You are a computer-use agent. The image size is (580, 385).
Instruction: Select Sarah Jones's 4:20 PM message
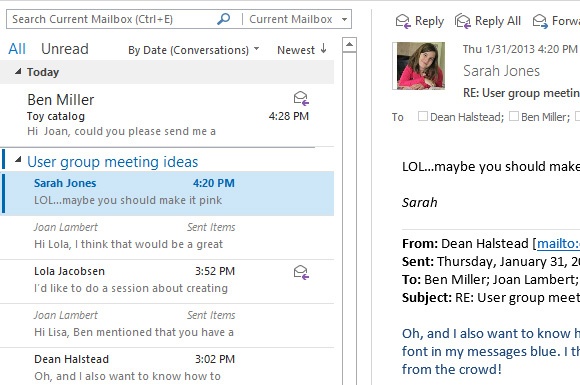coord(167,193)
